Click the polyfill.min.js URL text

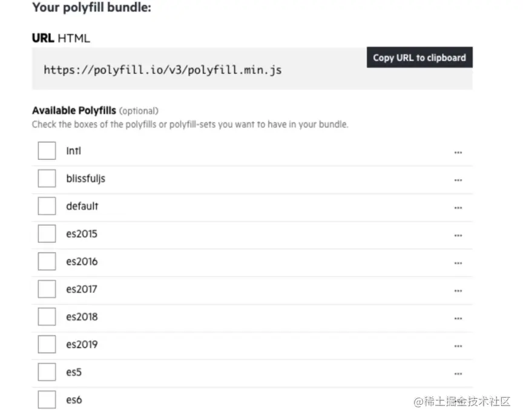162,70
